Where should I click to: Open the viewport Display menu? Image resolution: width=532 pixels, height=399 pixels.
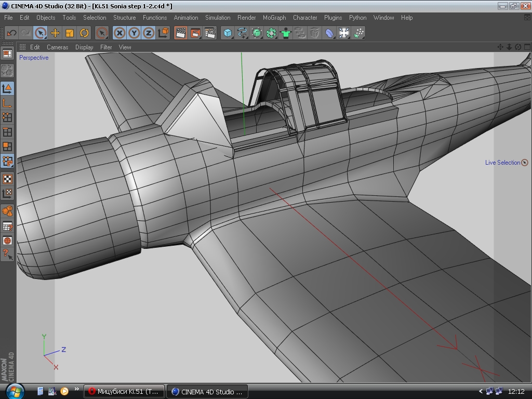pyautogui.click(x=84, y=47)
